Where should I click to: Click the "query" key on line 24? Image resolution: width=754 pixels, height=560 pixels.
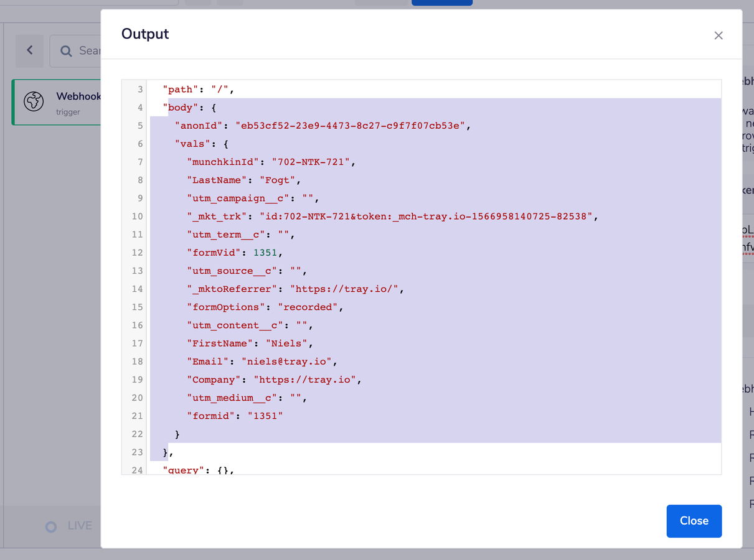(184, 470)
